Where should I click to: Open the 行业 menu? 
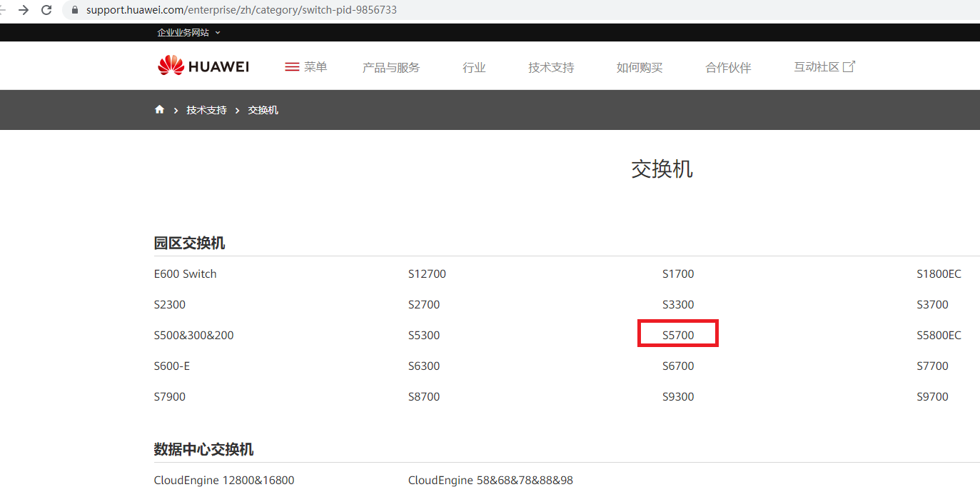coord(474,67)
